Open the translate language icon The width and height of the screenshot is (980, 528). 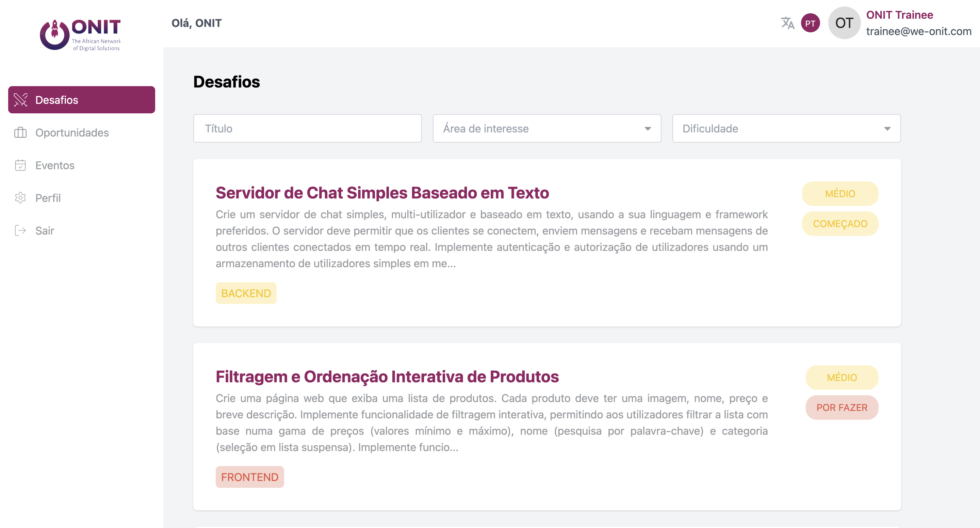[787, 23]
